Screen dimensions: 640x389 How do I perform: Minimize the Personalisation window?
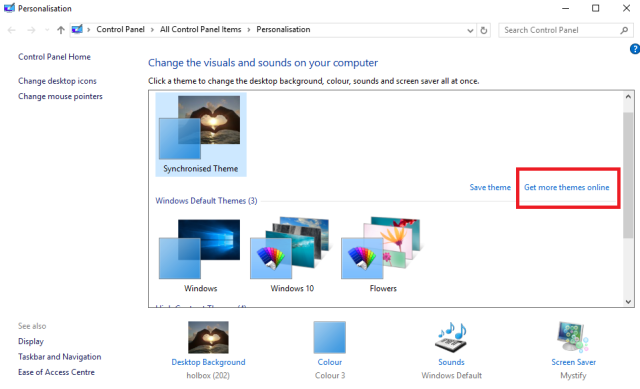[566, 8]
